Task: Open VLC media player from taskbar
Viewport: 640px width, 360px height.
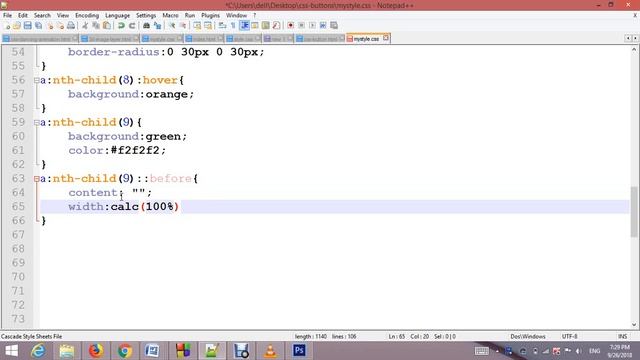Action: click(270, 351)
